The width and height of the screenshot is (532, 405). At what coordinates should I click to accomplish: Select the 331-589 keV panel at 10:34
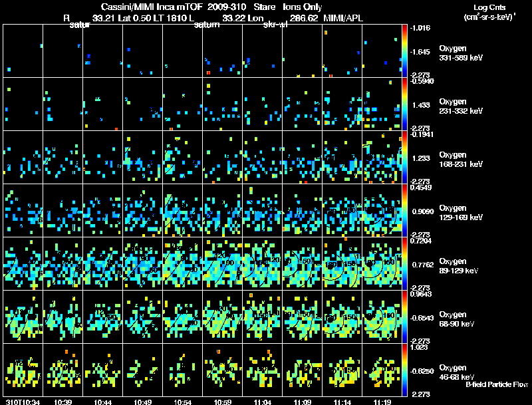click(23, 51)
